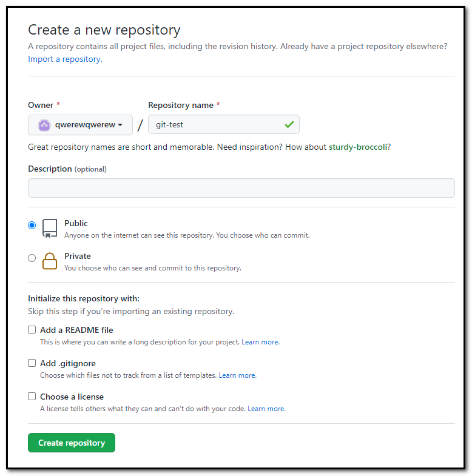This screenshot has width=472, height=476.
Task: Tick the Choose a license checkbox
Action: pos(32,397)
